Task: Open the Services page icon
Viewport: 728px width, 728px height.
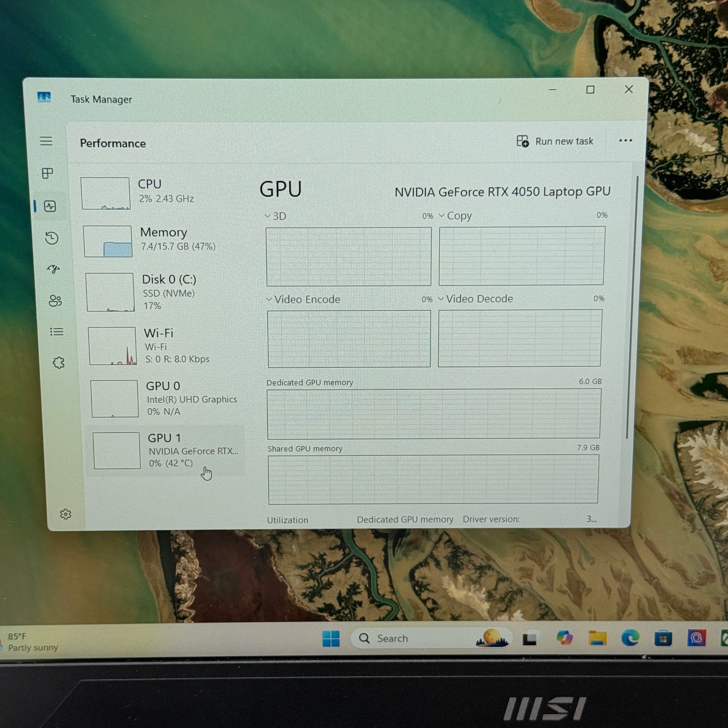Action: click(58, 363)
